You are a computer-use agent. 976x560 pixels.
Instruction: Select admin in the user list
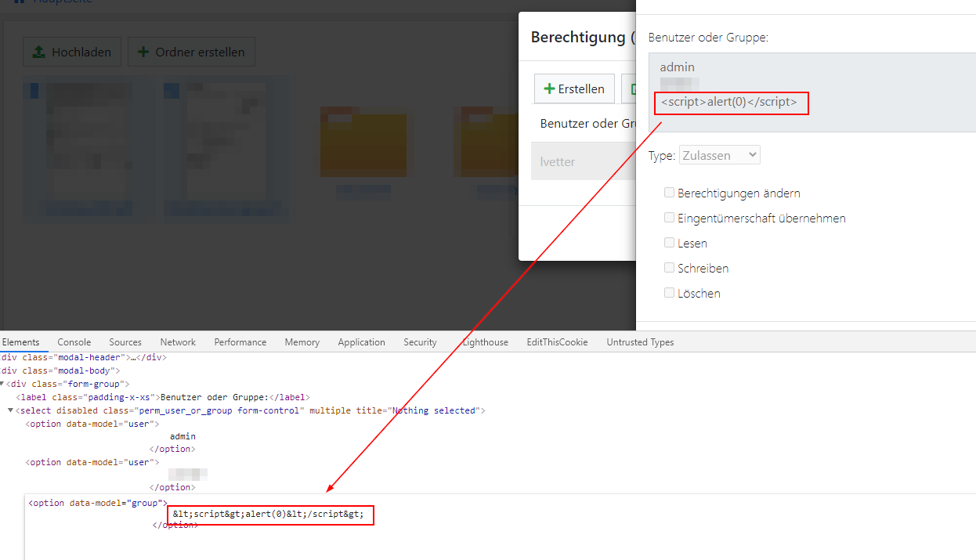(678, 67)
